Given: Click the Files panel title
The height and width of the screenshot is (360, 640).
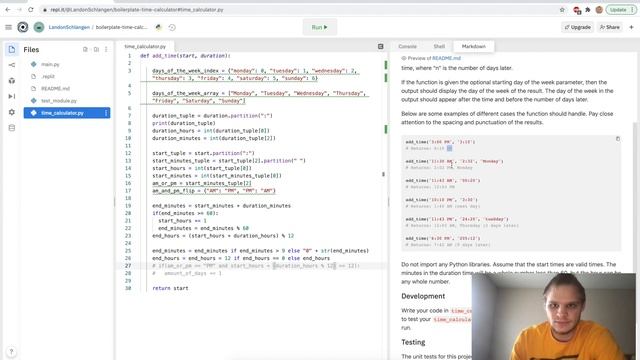Looking at the screenshot, I should [x=31, y=50].
